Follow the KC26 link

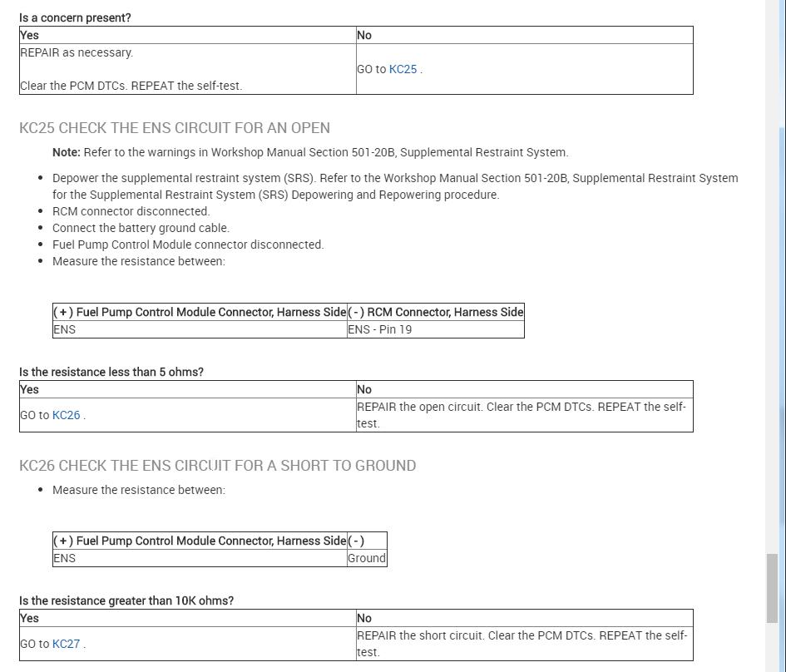point(66,415)
